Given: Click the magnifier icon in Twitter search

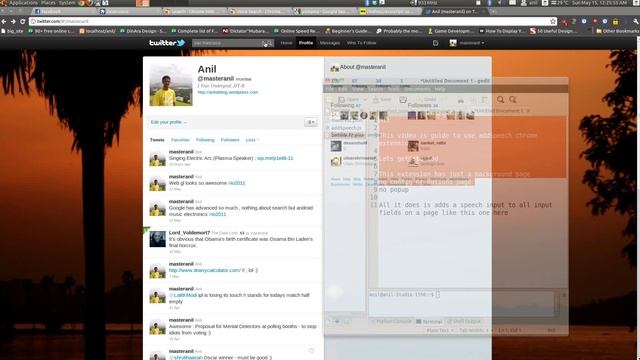Looking at the screenshot, I should coord(269,43).
